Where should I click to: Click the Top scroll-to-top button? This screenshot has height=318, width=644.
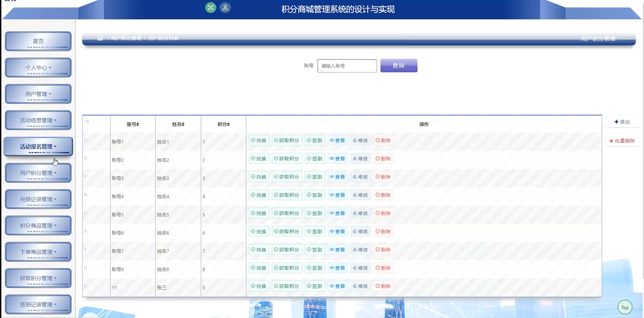[x=625, y=307]
